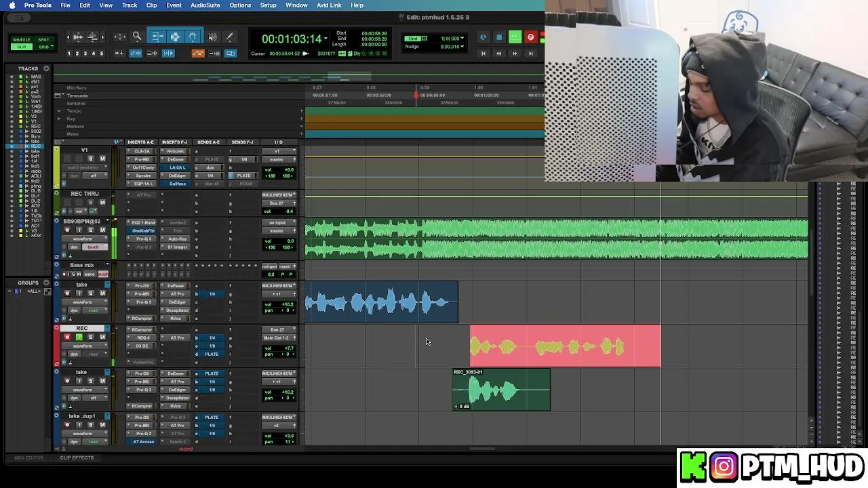This screenshot has height=488, width=868.
Task: Open Nudge value dropdown
Action: (x=462, y=47)
